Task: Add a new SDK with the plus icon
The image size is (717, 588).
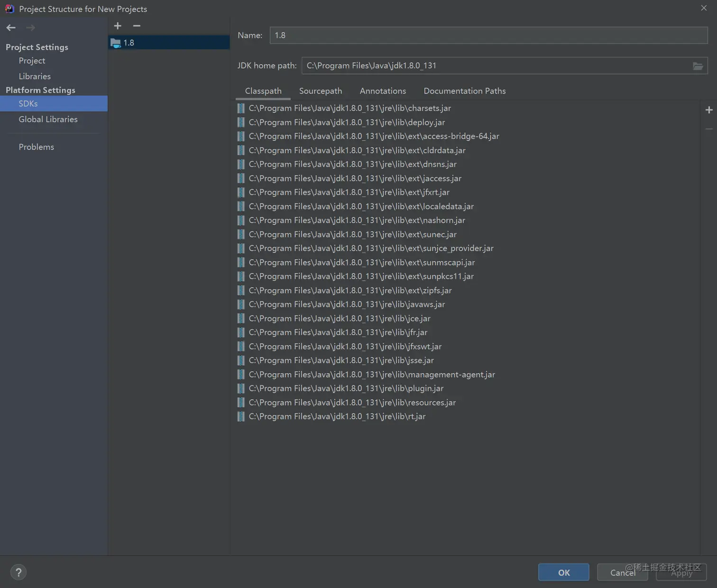Action: [118, 26]
